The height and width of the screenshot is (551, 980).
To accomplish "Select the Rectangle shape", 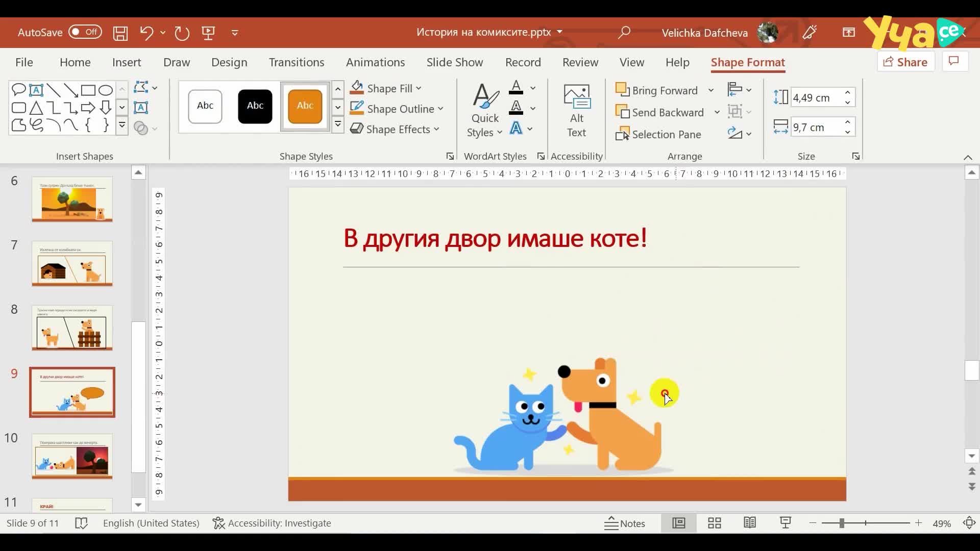I will 88,90.
